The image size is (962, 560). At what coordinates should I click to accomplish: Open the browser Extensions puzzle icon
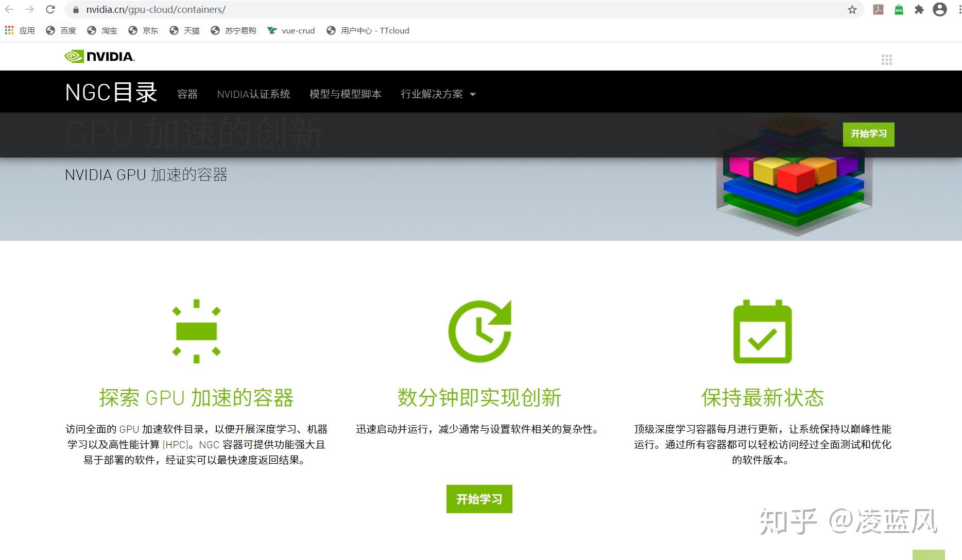tap(919, 9)
